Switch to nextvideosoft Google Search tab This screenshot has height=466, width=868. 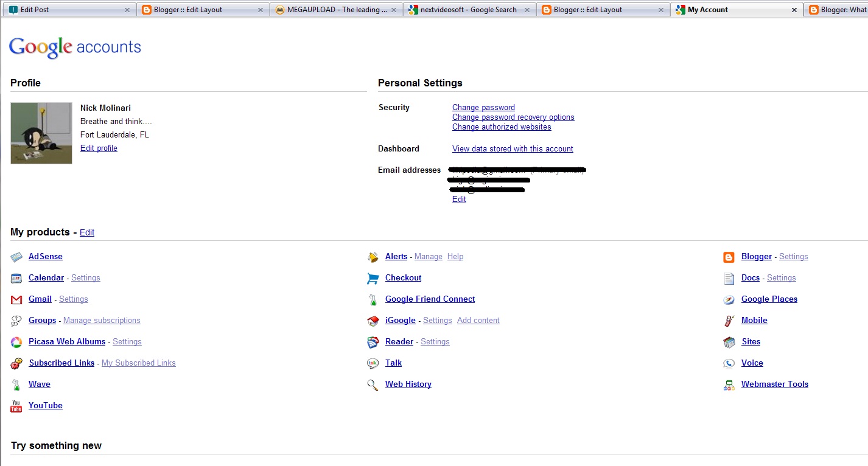[469, 10]
